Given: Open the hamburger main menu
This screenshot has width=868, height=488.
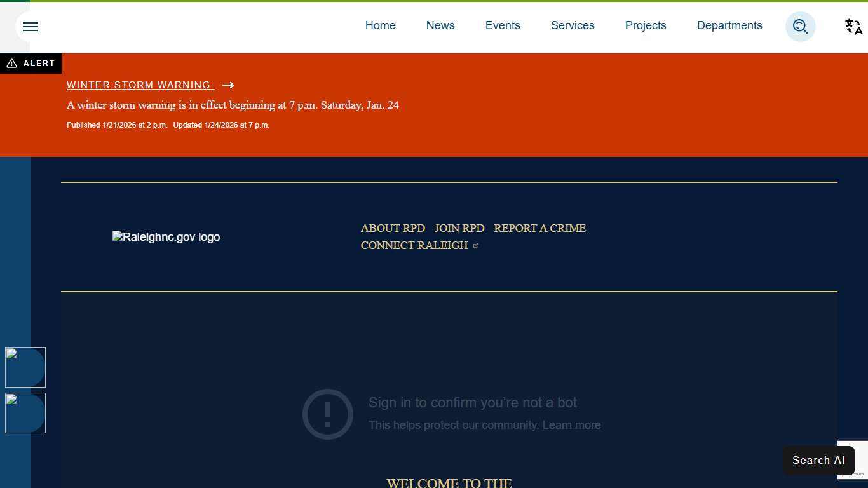Looking at the screenshot, I should point(31,27).
